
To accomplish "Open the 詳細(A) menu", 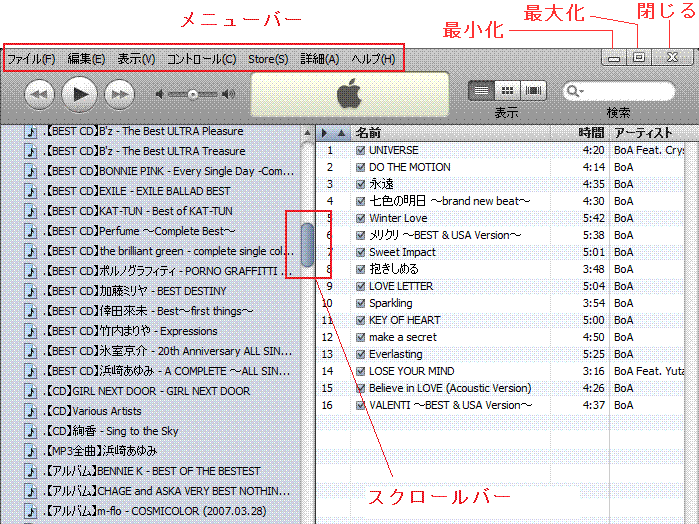I will (x=320, y=59).
